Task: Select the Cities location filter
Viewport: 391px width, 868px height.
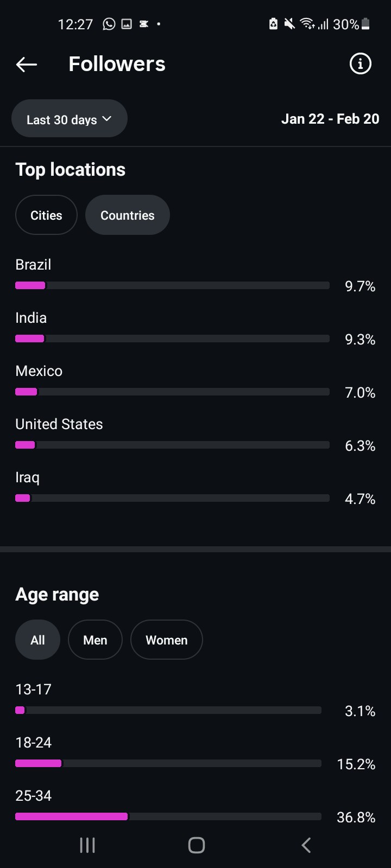Action: [x=46, y=215]
